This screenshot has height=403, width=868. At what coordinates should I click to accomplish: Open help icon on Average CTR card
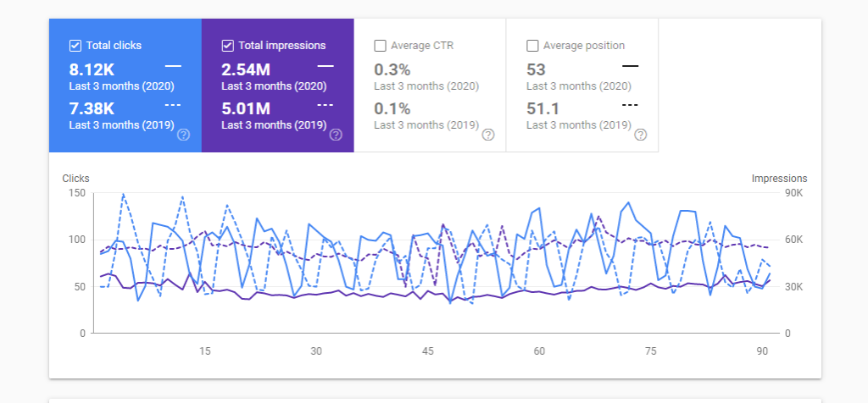pos(487,135)
